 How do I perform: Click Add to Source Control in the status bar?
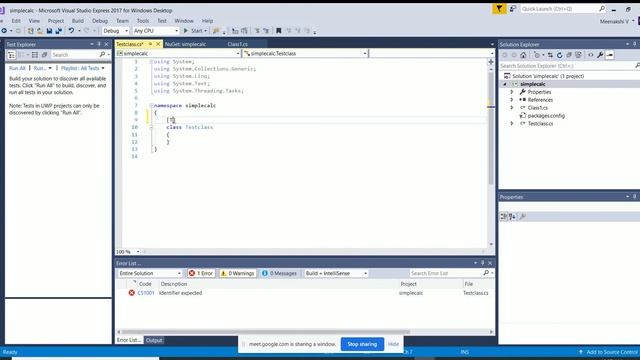click(x=608, y=352)
